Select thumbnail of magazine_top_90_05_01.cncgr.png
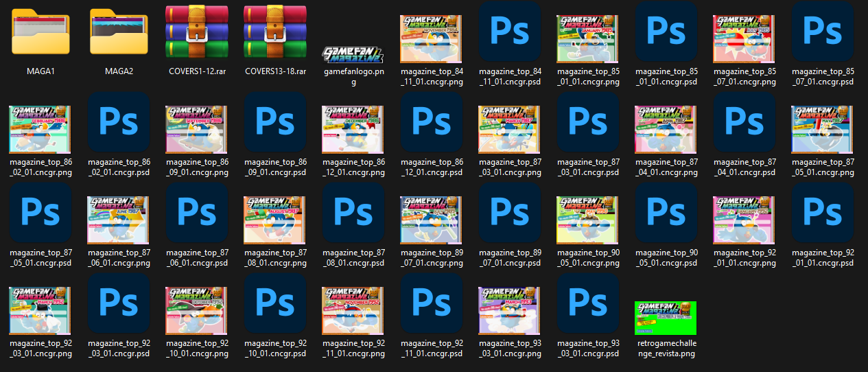The width and height of the screenshot is (868, 372). pos(588,220)
